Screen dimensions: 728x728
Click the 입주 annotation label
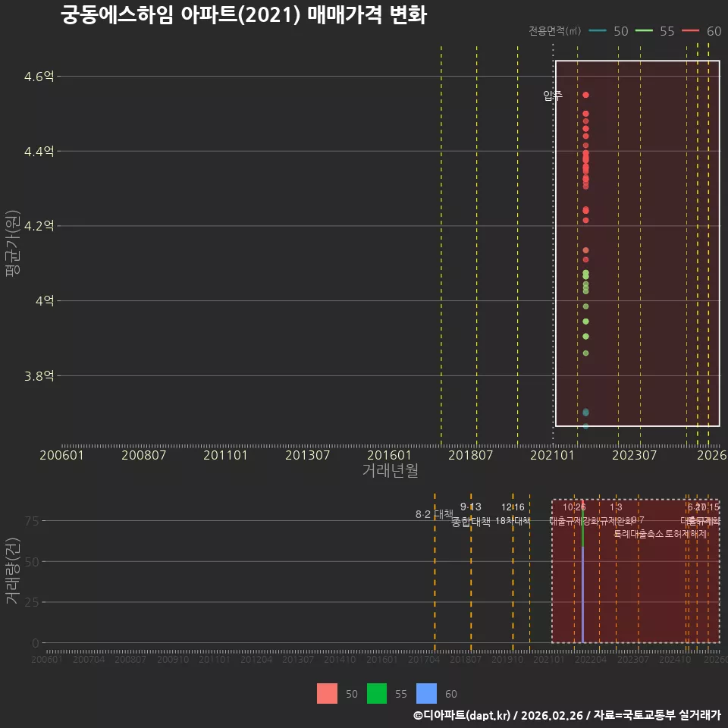(553, 96)
